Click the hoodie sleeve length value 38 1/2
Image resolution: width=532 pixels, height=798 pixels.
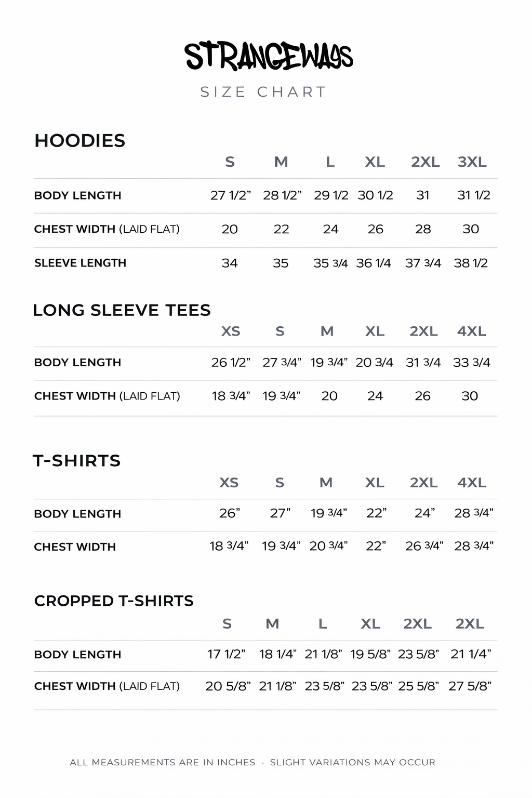click(x=471, y=263)
